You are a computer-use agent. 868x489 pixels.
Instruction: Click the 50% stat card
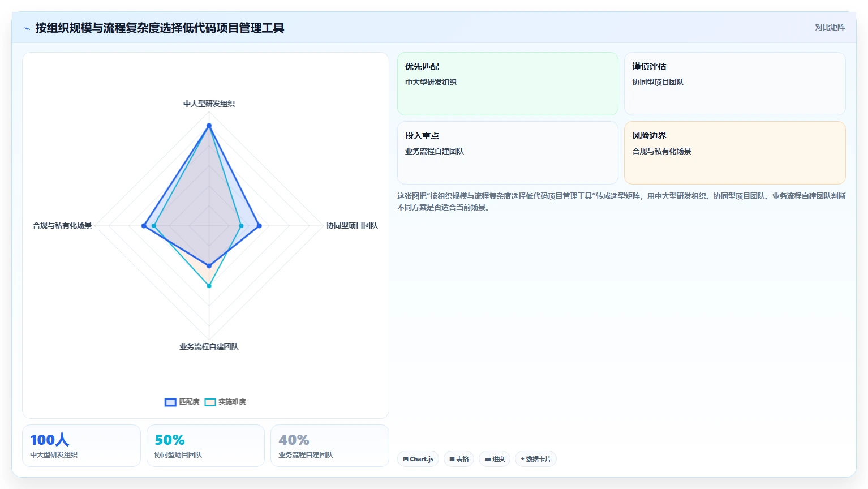(x=205, y=446)
